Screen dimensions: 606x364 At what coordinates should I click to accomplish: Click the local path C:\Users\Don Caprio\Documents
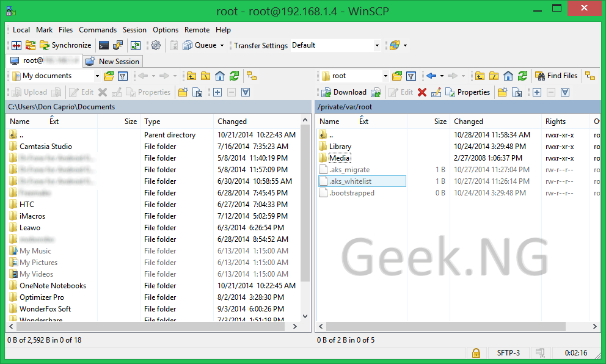(x=62, y=107)
